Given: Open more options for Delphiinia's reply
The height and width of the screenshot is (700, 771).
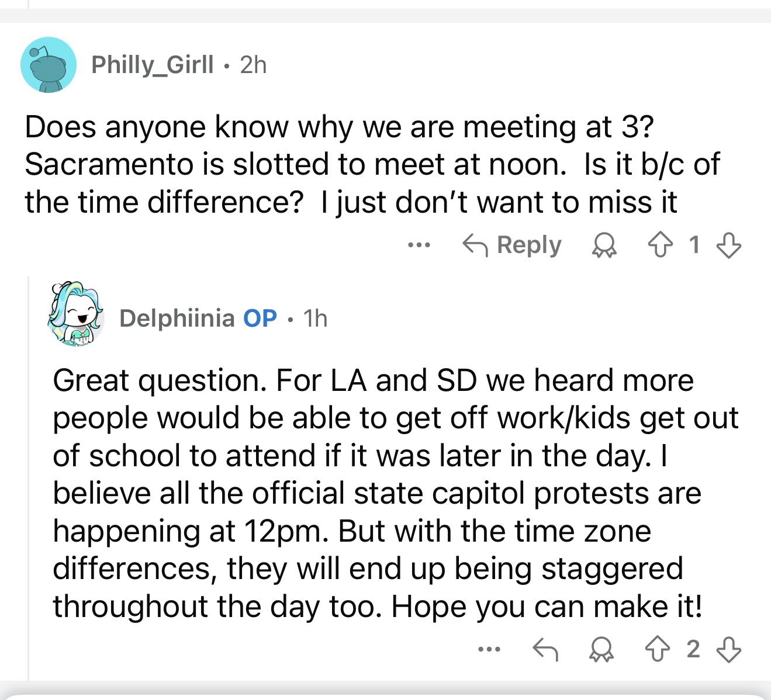Looking at the screenshot, I should tap(489, 649).
